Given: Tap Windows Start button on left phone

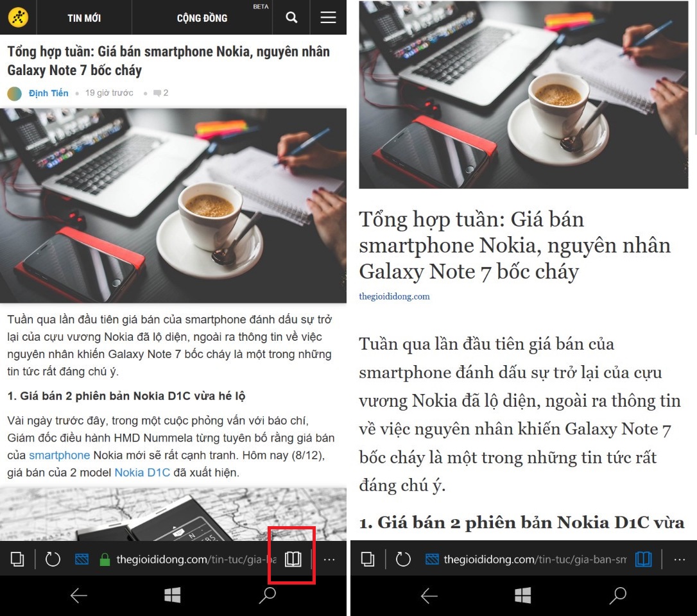Looking at the screenshot, I should (x=173, y=595).
